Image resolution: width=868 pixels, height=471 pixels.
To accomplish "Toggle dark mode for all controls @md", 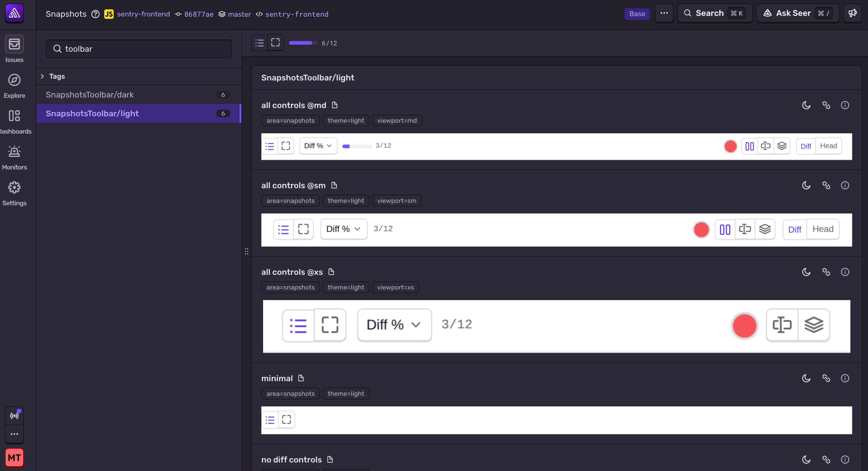I will (806, 105).
